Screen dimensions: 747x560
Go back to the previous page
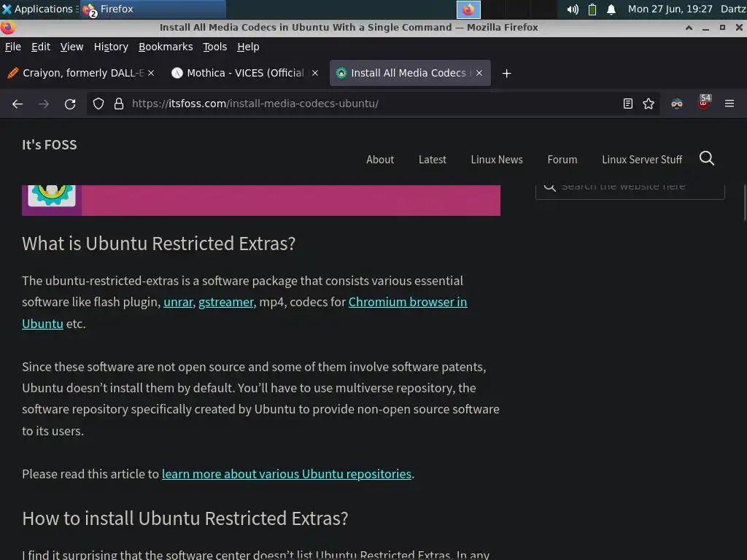(18, 104)
